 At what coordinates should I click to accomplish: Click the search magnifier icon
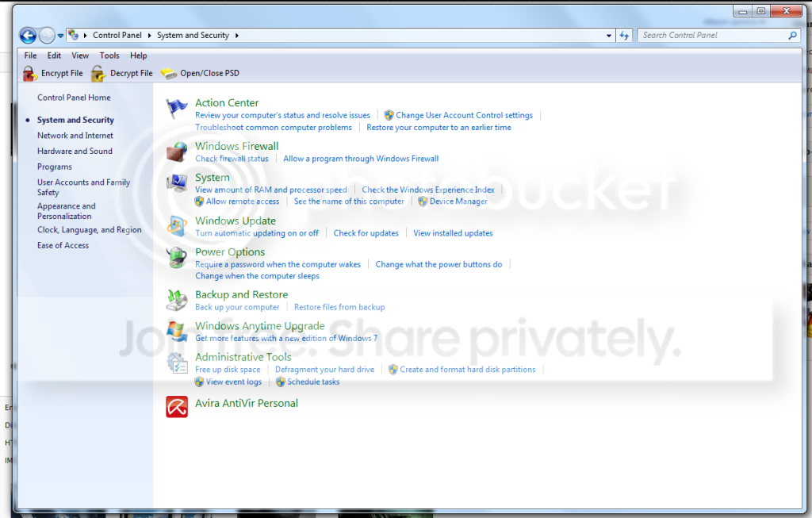(x=792, y=35)
